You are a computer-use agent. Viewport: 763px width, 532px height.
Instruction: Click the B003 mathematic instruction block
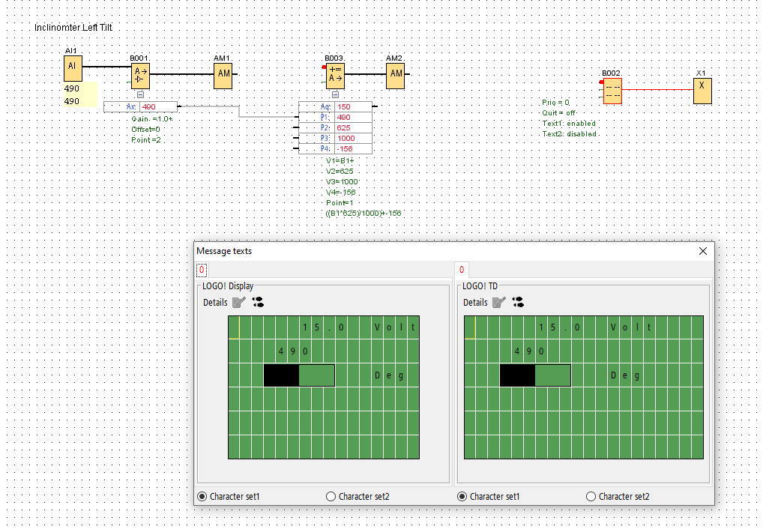335,76
